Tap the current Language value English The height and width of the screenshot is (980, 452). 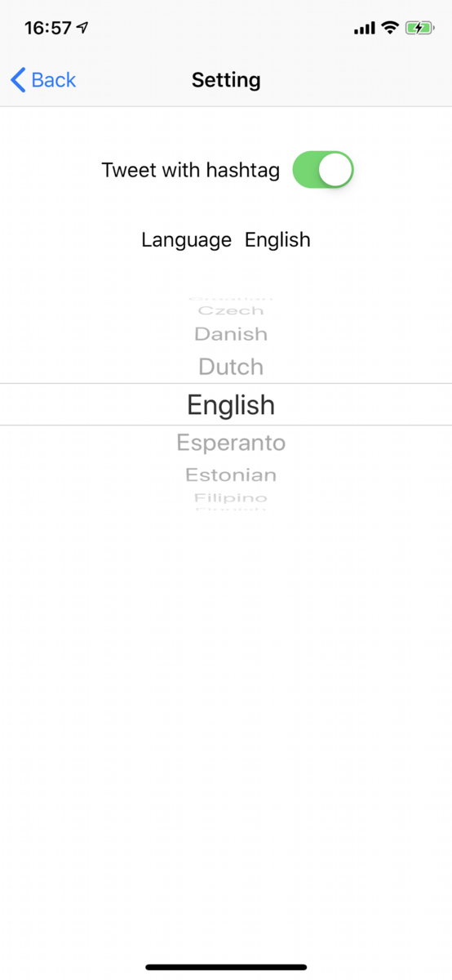tap(277, 239)
